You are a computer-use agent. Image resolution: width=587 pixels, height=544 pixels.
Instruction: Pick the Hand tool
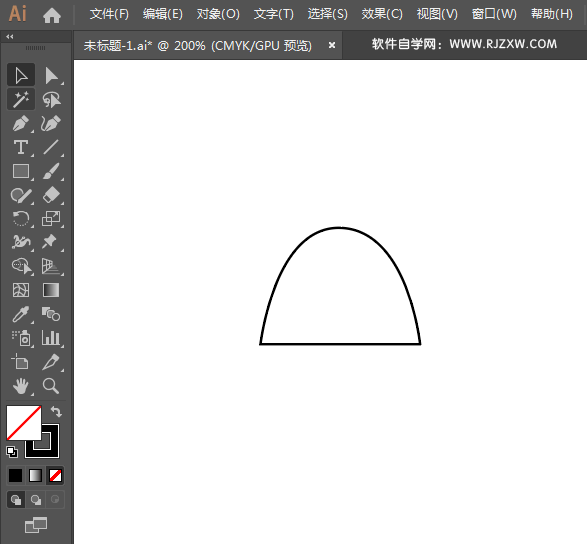pyautogui.click(x=21, y=386)
